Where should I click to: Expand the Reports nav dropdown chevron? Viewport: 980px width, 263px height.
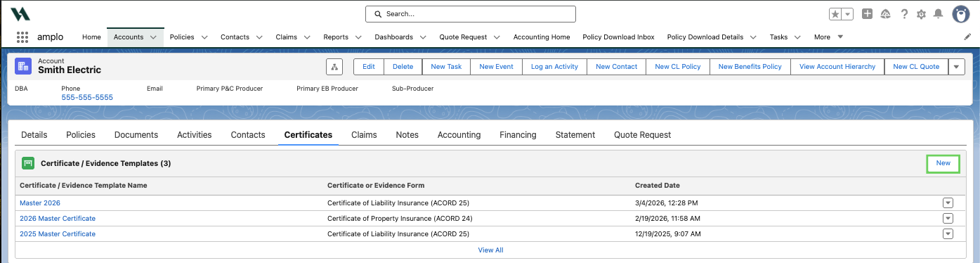(x=358, y=37)
